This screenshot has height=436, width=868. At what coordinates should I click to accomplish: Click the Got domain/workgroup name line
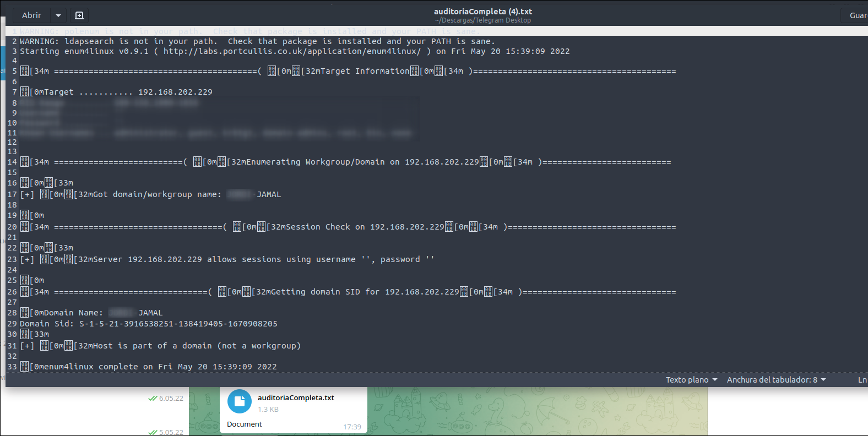[150, 195]
